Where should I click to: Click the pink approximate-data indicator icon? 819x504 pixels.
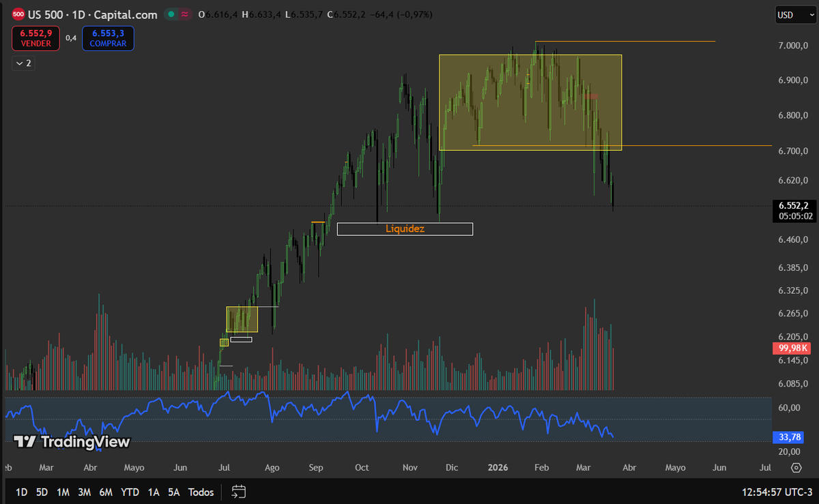[184, 14]
